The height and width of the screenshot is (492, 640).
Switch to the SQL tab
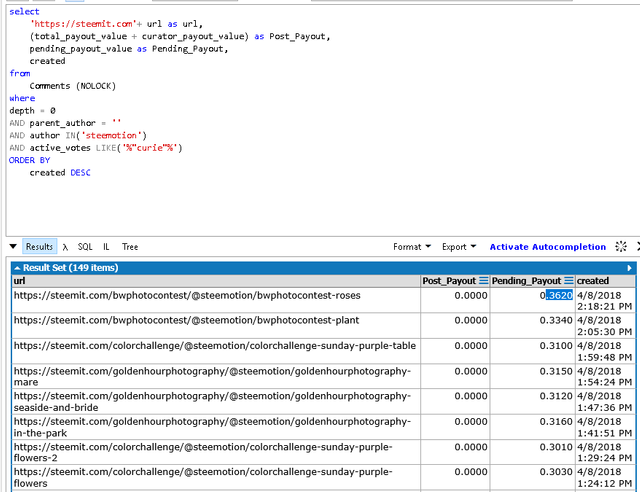click(x=85, y=247)
